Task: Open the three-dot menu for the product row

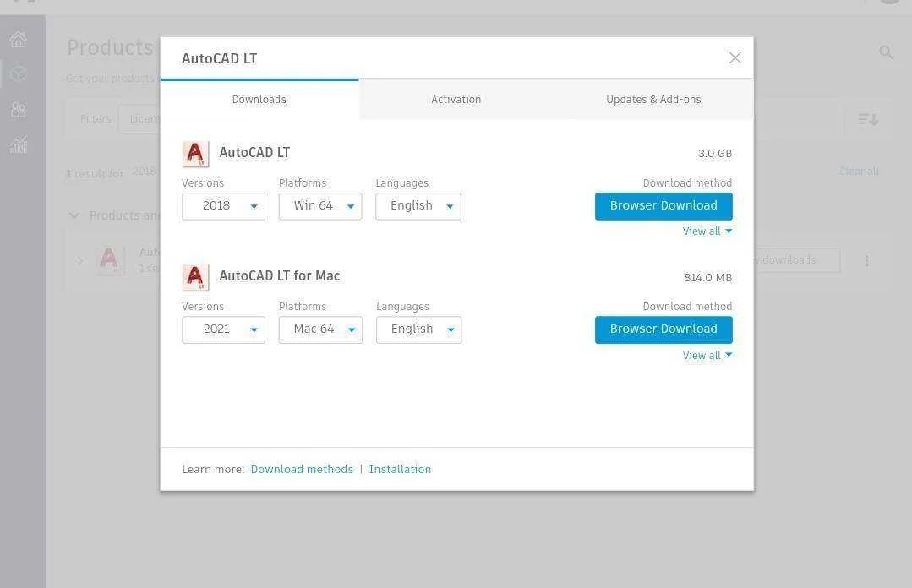Action: click(x=866, y=260)
